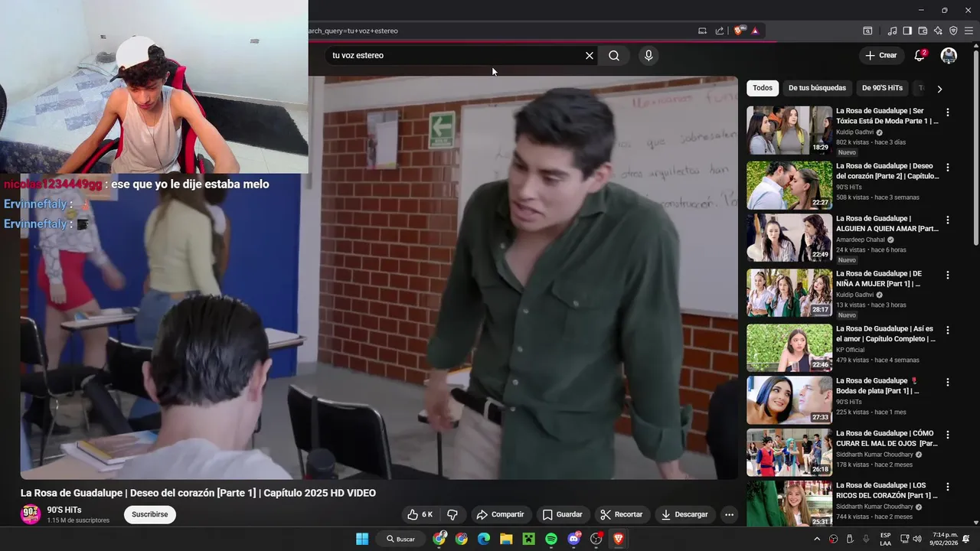Open Brave Wallet icon
The width and height of the screenshot is (980, 551).
(923, 31)
